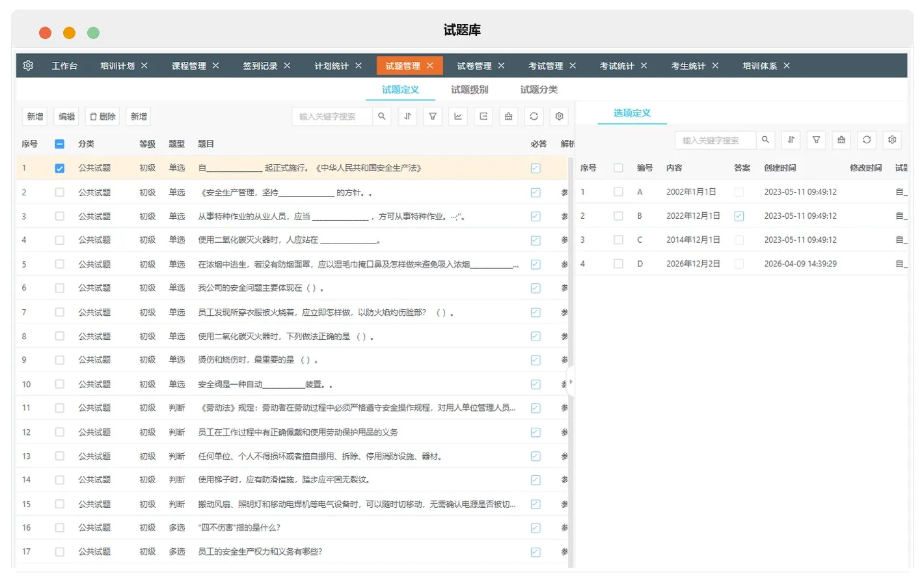Viewport: 924px width, 586px height.
Task: Toggle answer checkbox for option C
Action: point(739,240)
